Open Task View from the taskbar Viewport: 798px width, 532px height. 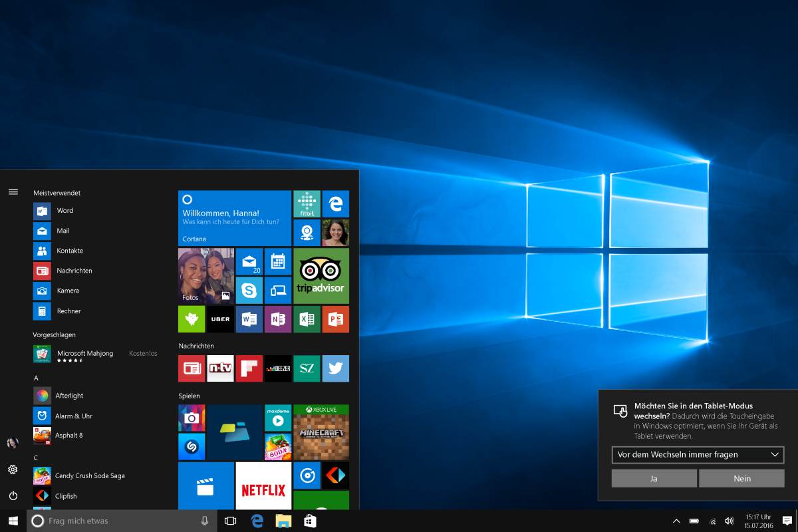tap(230, 521)
